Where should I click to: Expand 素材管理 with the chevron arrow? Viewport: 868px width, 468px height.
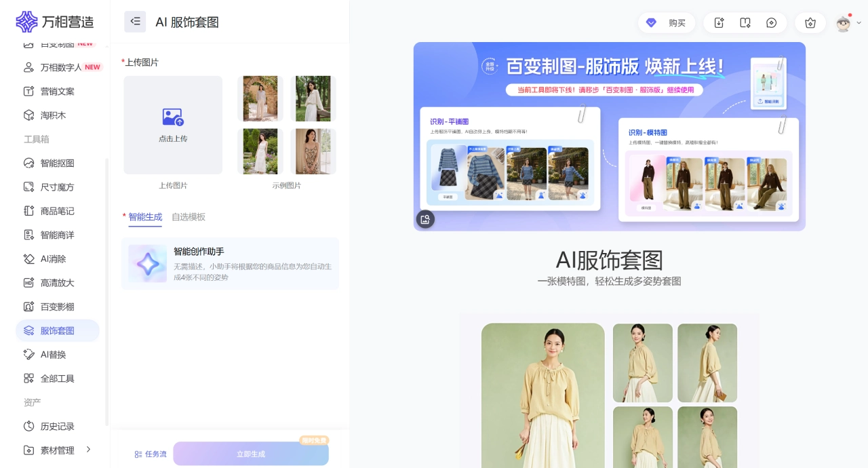tap(88, 450)
